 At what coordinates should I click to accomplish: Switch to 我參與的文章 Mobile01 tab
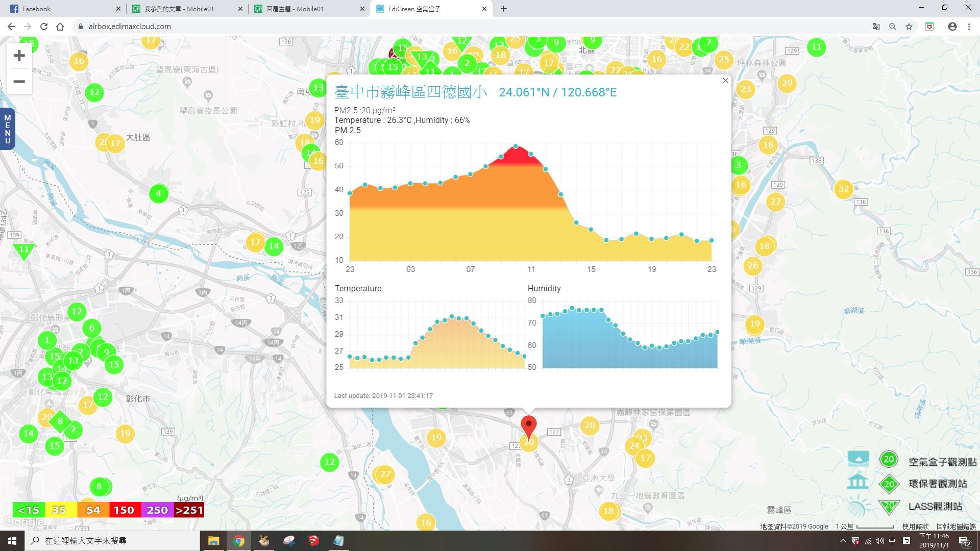click(x=187, y=9)
